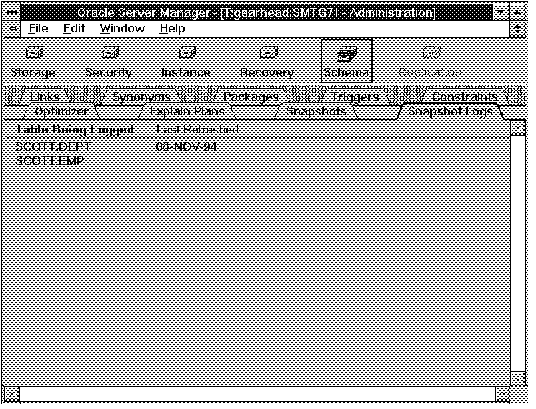Open the Triggers tab
This screenshot has height=409, width=536.
click(355, 97)
